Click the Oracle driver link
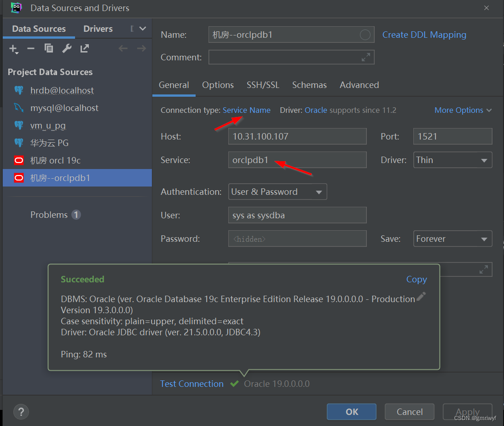The image size is (504, 426). [316, 110]
